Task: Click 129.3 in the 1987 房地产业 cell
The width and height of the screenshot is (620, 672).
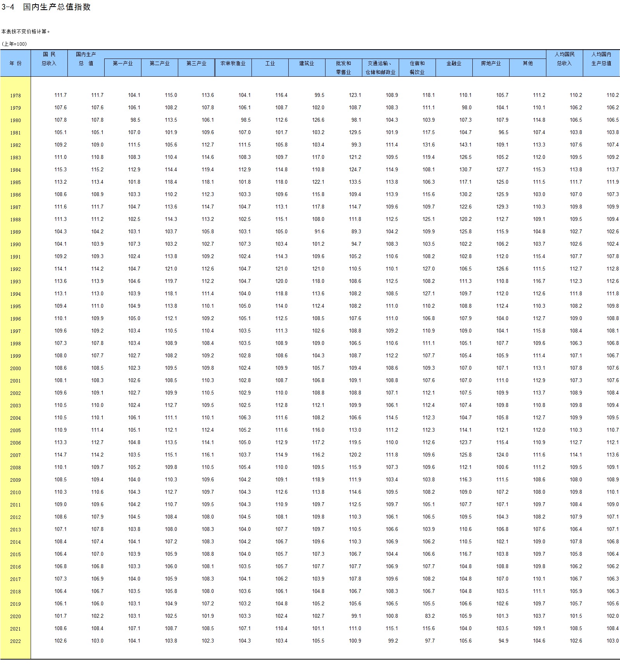Action: (x=502, y=207)
